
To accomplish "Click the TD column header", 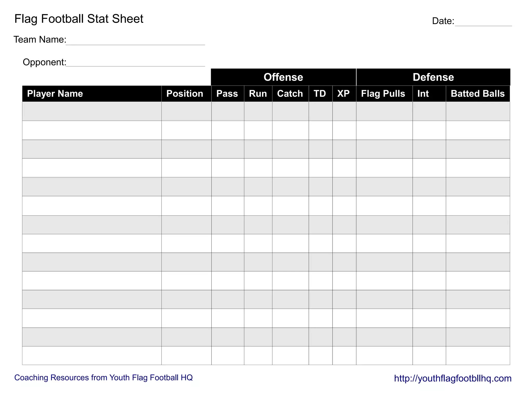I will pos(320,94).
